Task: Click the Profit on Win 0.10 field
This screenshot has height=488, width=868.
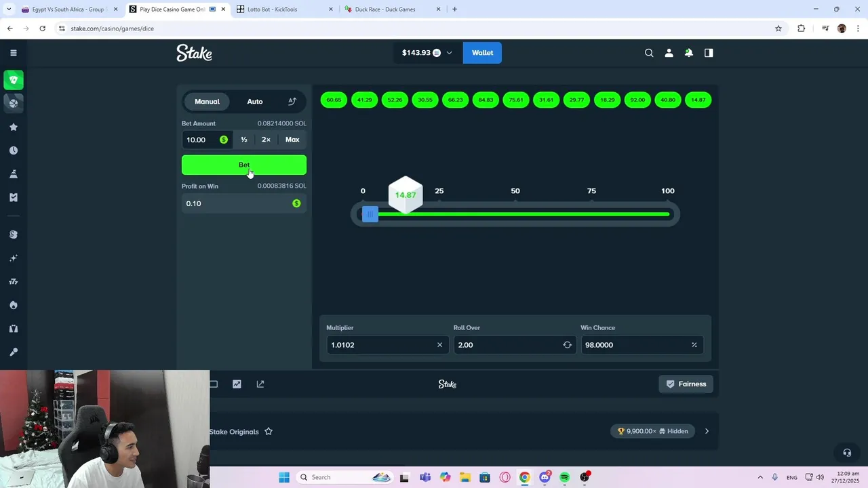Action: 244,203
